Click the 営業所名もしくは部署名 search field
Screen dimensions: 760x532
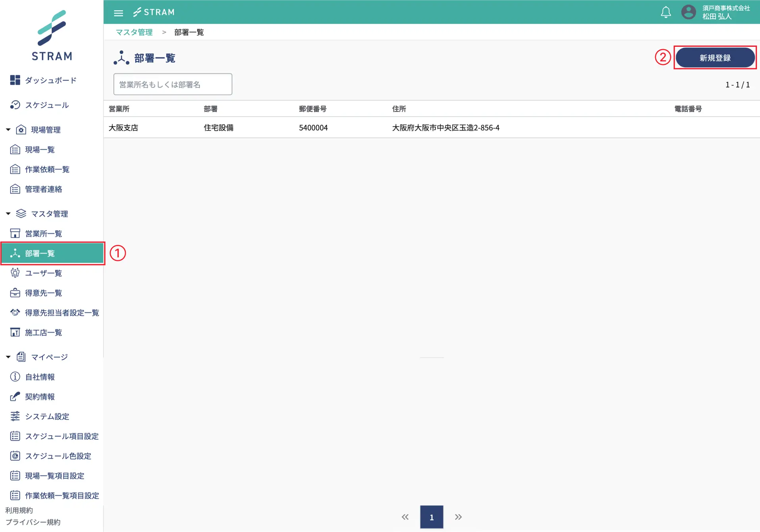173,84
